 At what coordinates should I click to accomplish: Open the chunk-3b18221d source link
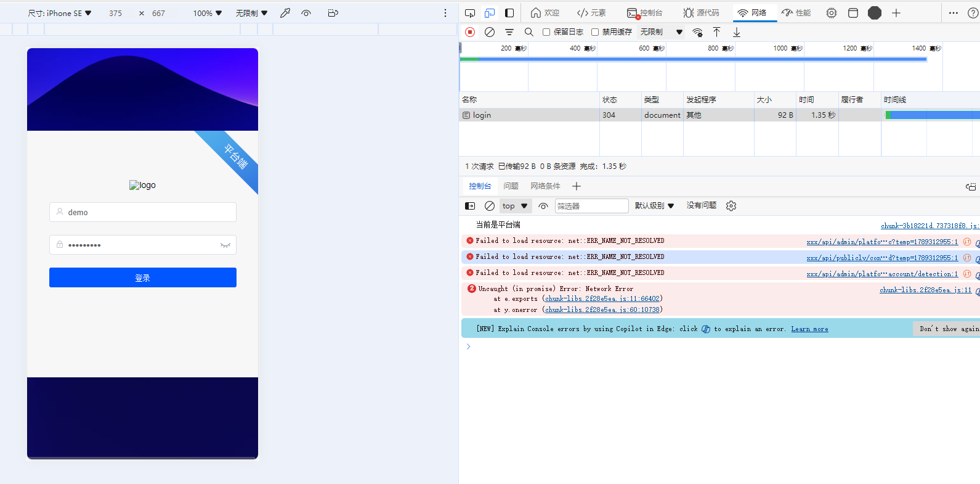click(x=930, y=226)
